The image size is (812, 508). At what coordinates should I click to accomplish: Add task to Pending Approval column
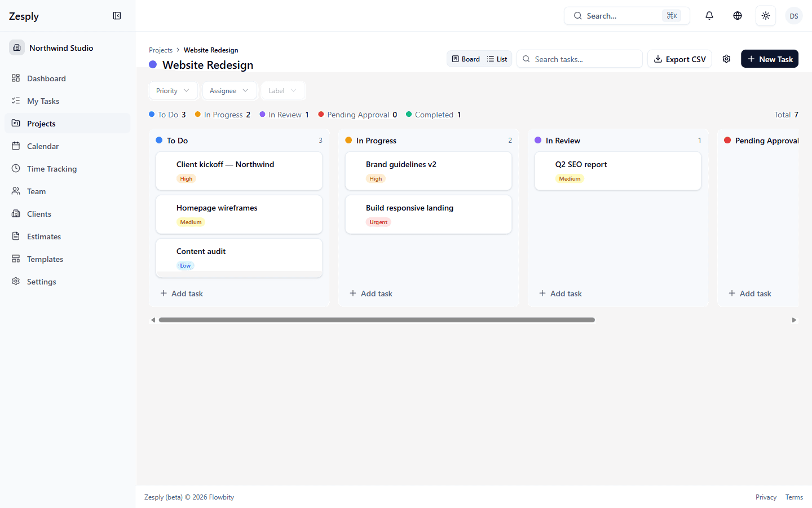pos(750,294)
